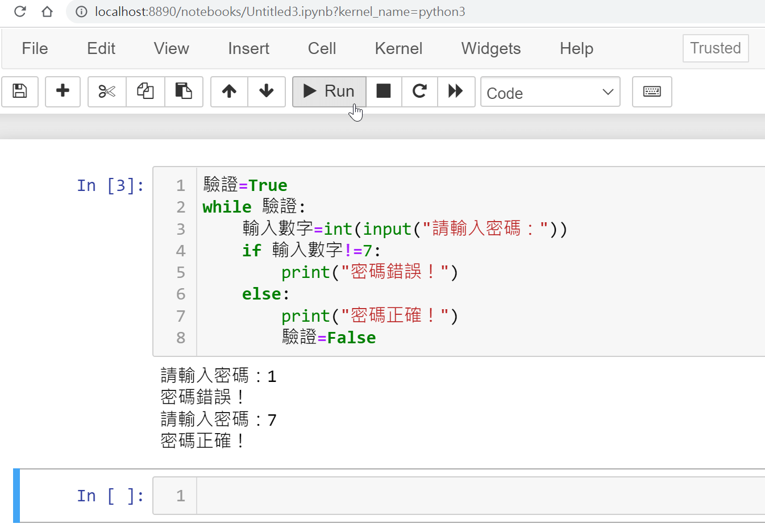
Task: Insert a new cell with the plus icon
Action: coord(63,92)
